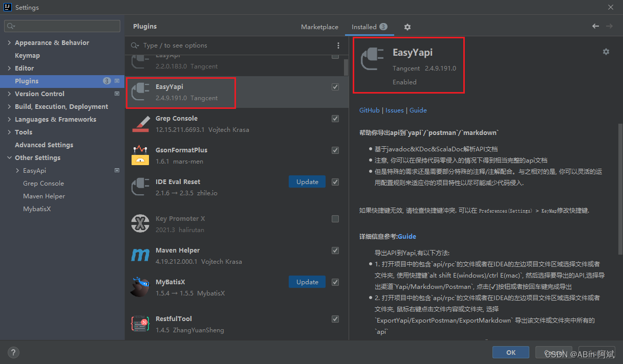623x364 pixels.
Task: Click the EasyYapi detail gear icon
Action: point(606,52)
